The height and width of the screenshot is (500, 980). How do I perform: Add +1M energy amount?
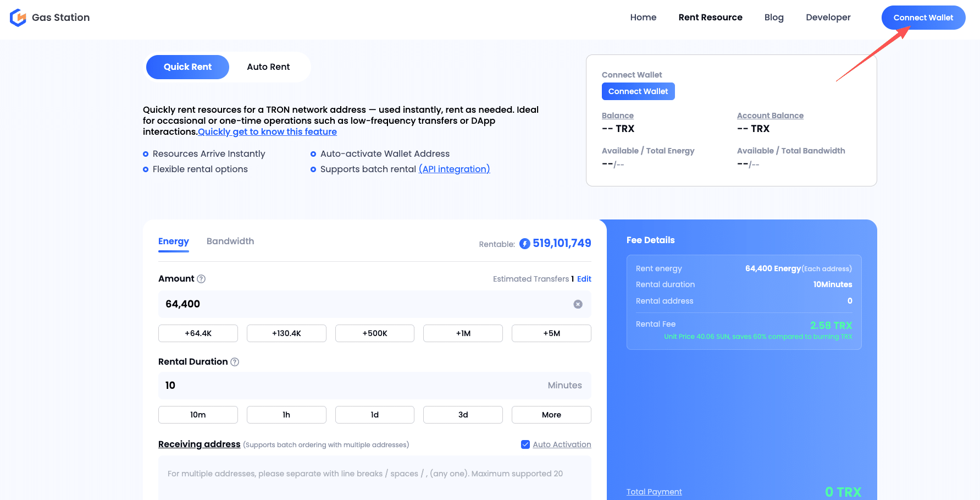click(x=463, y=333)
